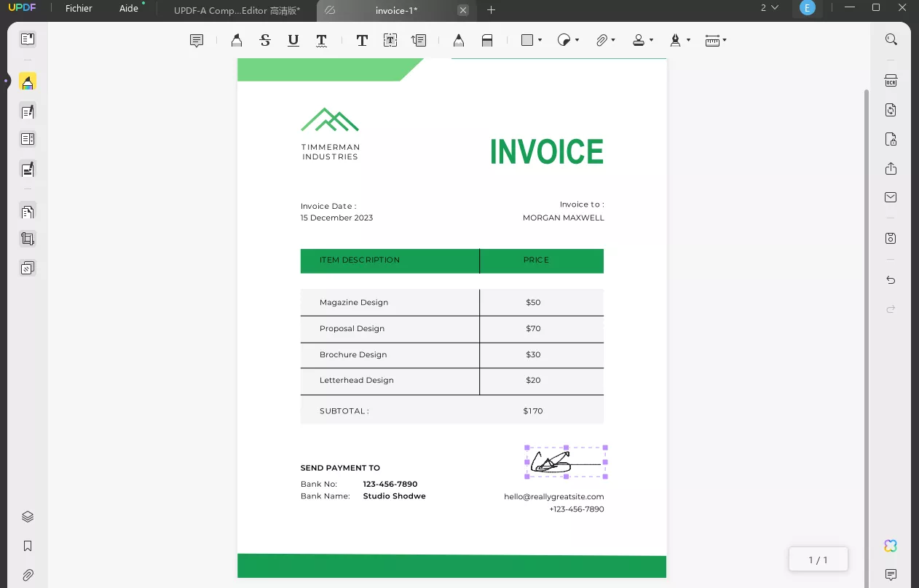919x588 pixels.
Task: Select the eraser tool
Action: (x=486, y=40)
